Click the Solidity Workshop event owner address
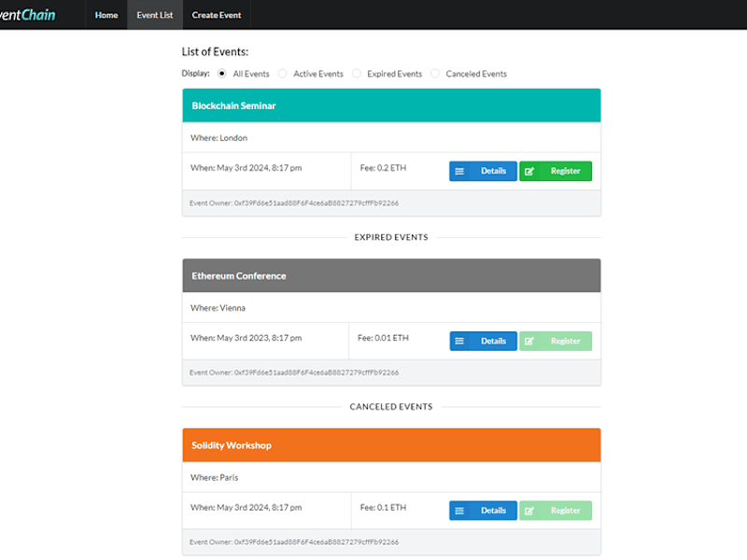The height and width of the screenshot is (560, 747). pos(317,542)
